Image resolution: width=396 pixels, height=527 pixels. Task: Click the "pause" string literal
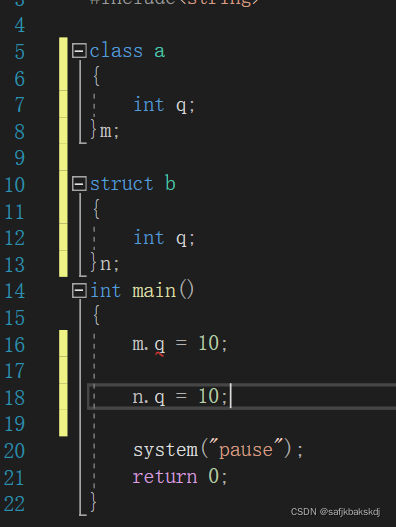click(x=246, y=449)
